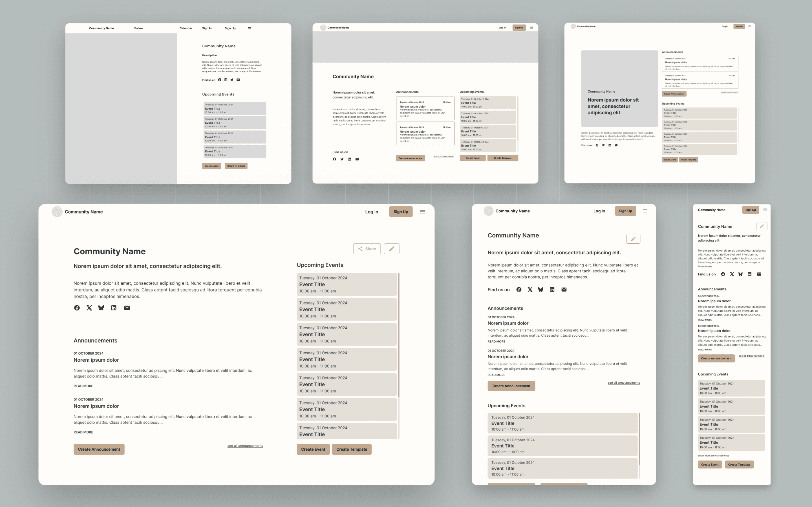
Task: Click pencil edit icon in the mobile mockup
Action: click(x=762, y=226)
